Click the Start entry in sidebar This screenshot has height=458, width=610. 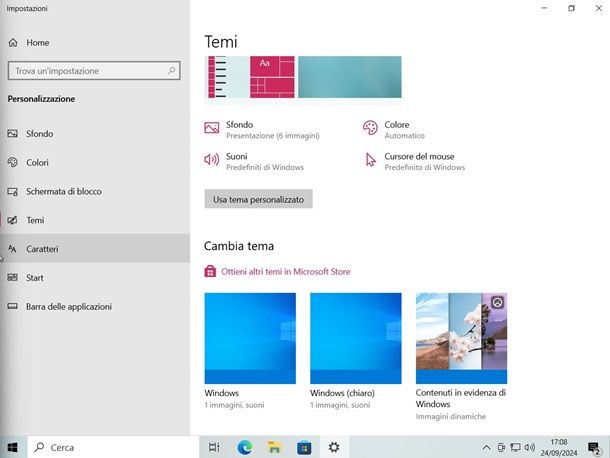click(x=95, y=277)
